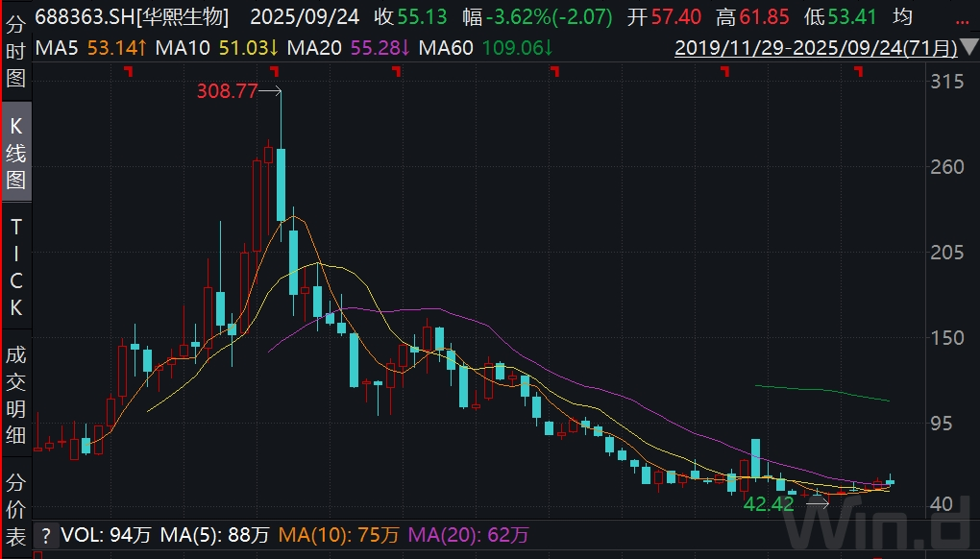Click the closing price 55.13
The height and width of the screenshot is (559, 980).
click(x=422, y=17)
